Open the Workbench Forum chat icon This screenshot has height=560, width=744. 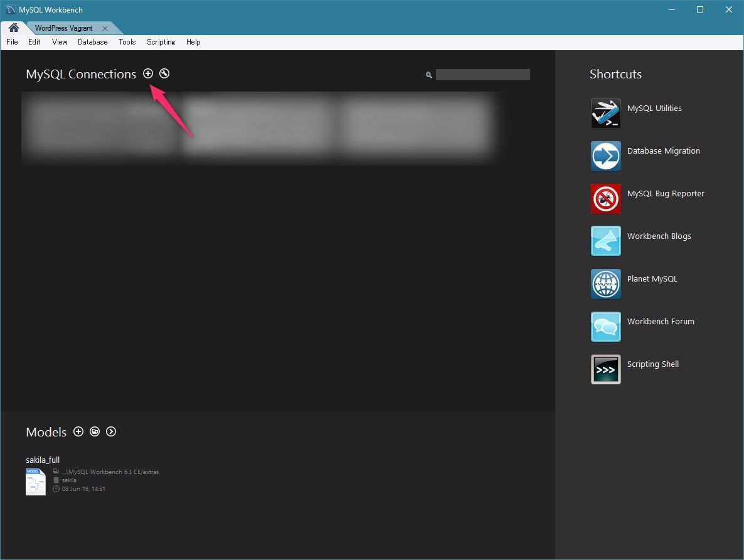click(605, 326)
